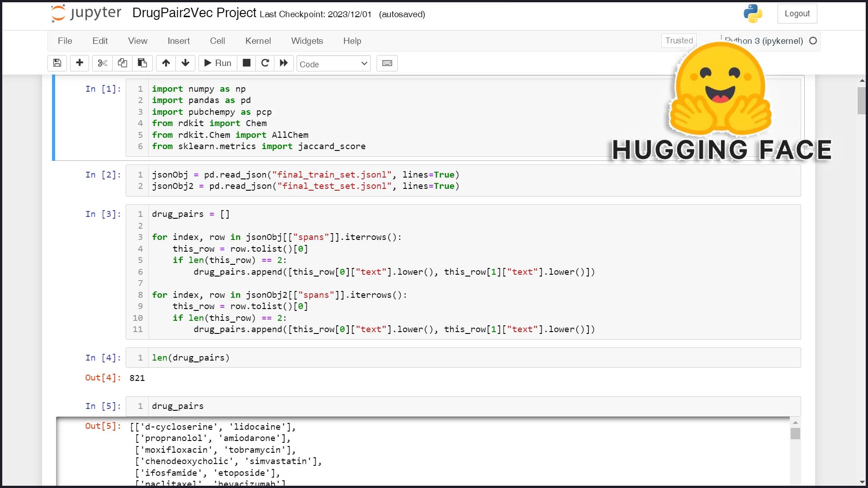Open the Kernel menu

[x=258, y=41]
